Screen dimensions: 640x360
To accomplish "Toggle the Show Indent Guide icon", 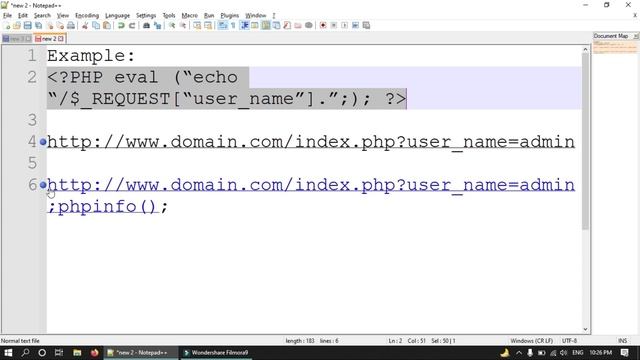I will tap(244, 25).
